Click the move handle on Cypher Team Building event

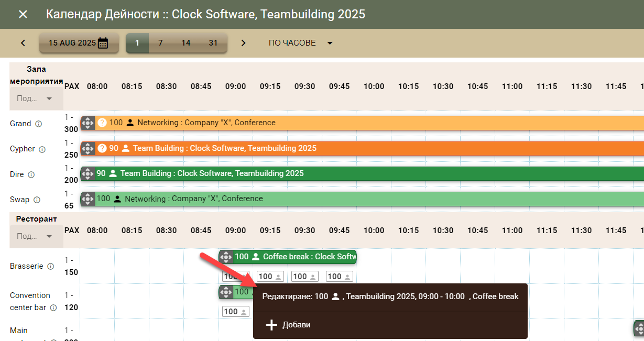click(x=88, y=148)
